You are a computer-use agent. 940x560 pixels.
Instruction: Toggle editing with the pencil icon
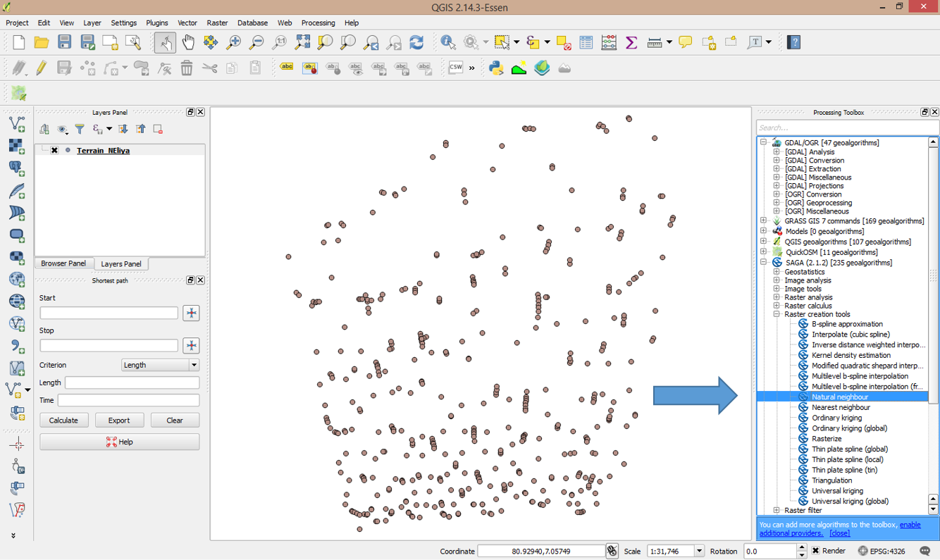pyautogui.click(x=40, y=68)
